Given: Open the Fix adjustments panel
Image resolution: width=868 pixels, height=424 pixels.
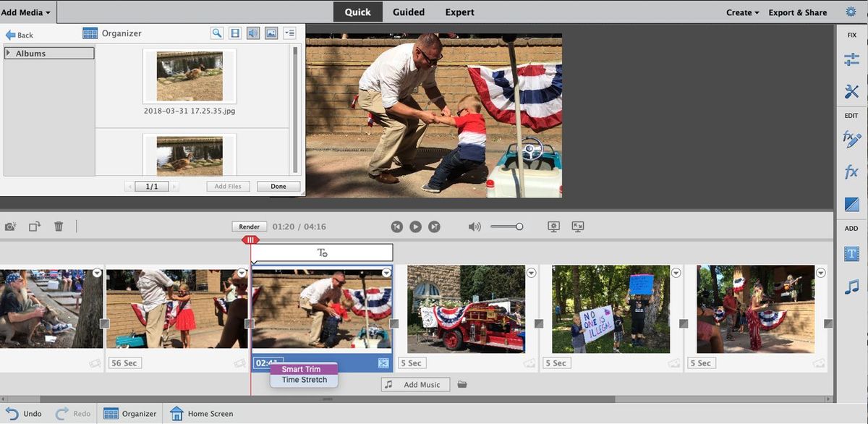Looking at the screenshot, I should (x=851, y=59).
